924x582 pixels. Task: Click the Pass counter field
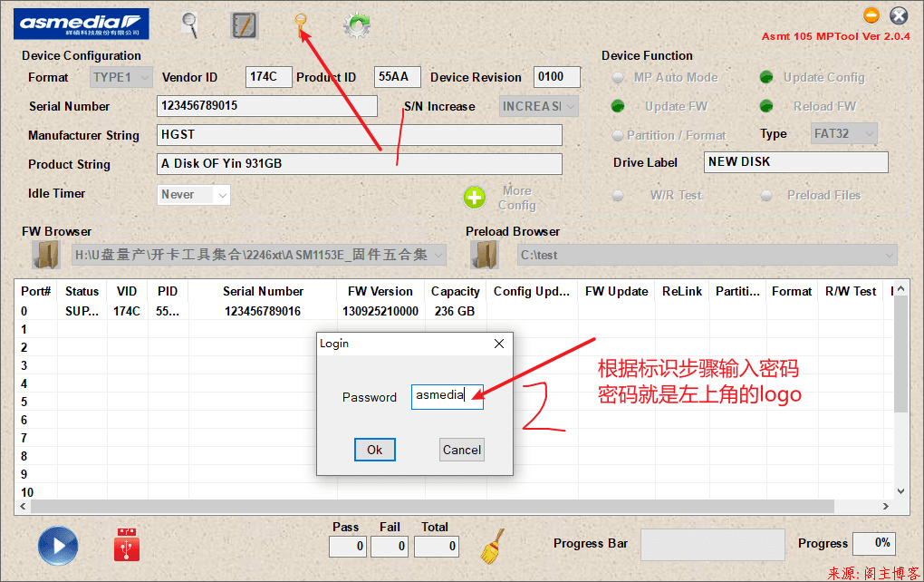[348, 546]
